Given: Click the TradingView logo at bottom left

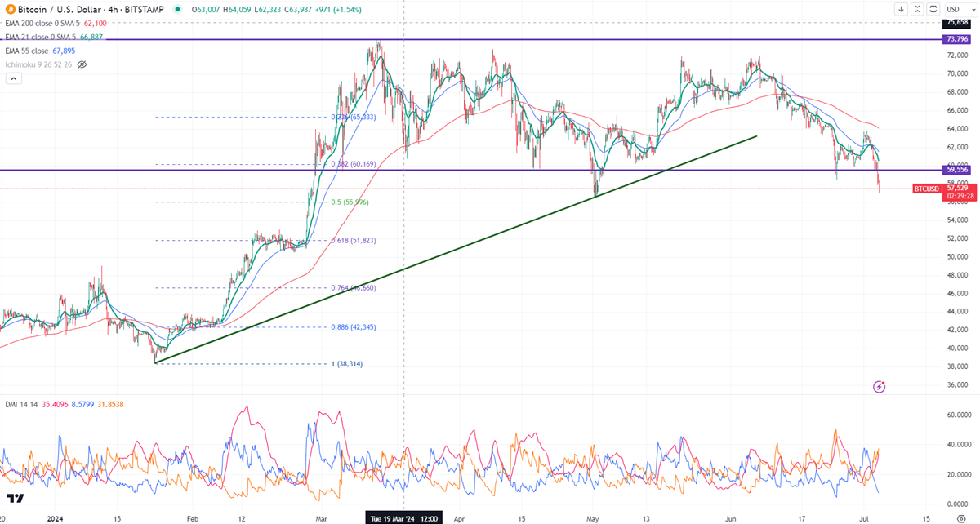Looking at the screenshot, I should point(15,498).
